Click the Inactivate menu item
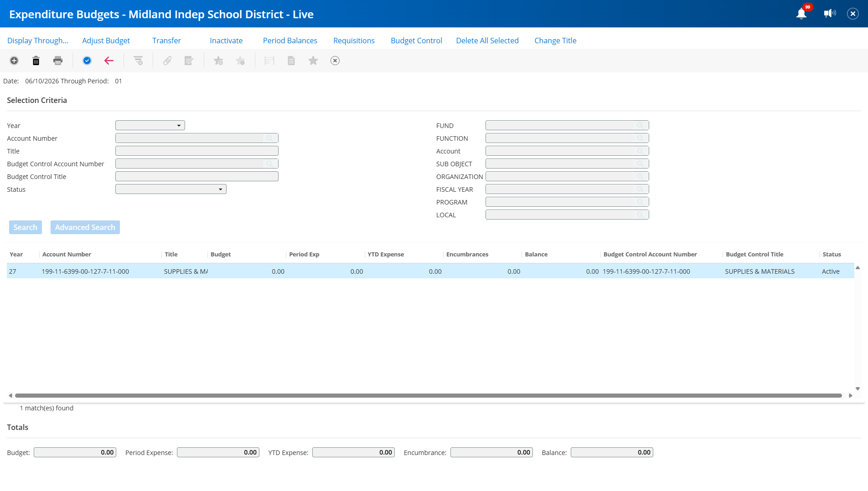This screenshot has width=868, height=491. [226, 41]
